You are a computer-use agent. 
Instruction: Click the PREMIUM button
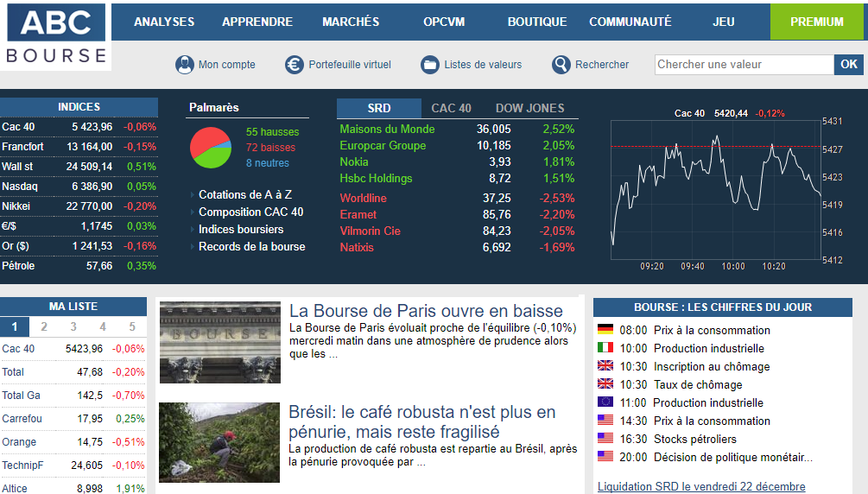[816, 22]
